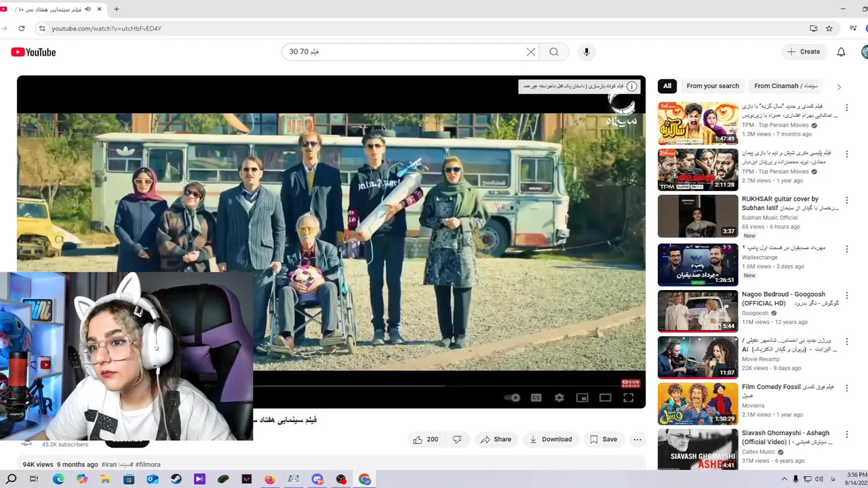Image resolution: width=868 pixels, height=488 pixels.
Task: Open Microsoft Store from the taskbar
Action: pyautogui.click(x=129, y=479)
